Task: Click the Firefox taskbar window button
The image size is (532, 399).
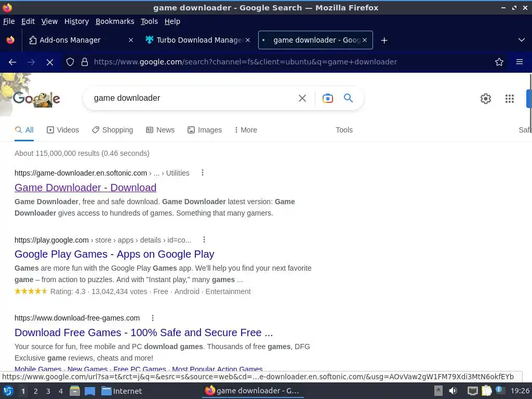Action: (x=252, y=391)
